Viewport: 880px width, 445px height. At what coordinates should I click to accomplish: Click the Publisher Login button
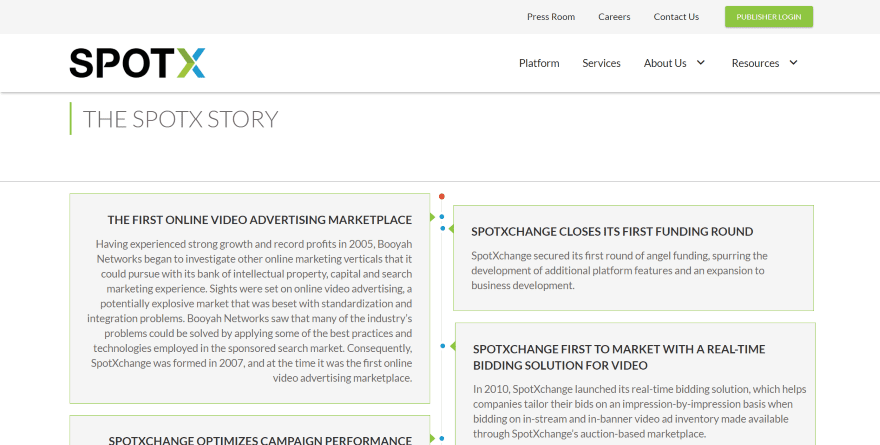coord(768,17)
